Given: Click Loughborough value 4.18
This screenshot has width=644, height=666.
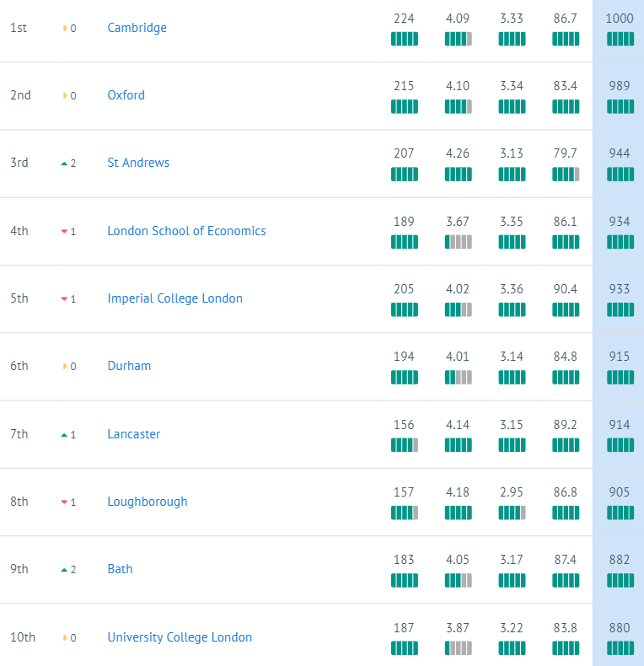Looking at the screenshot, I should (x=458, y=491).
